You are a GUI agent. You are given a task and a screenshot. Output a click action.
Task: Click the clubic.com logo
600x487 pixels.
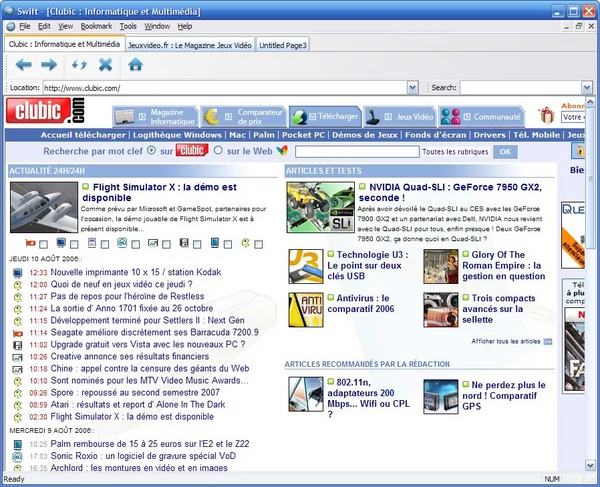click(45, 111)
